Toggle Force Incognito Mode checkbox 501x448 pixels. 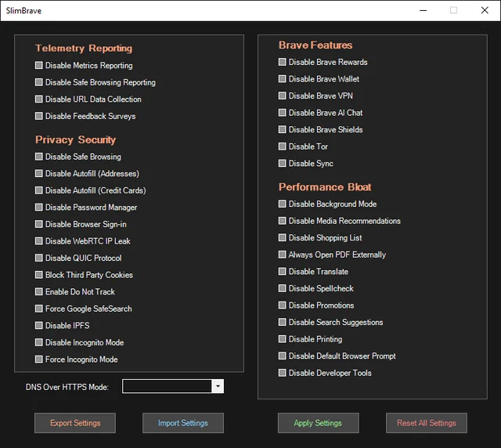[x=39, y=359]
